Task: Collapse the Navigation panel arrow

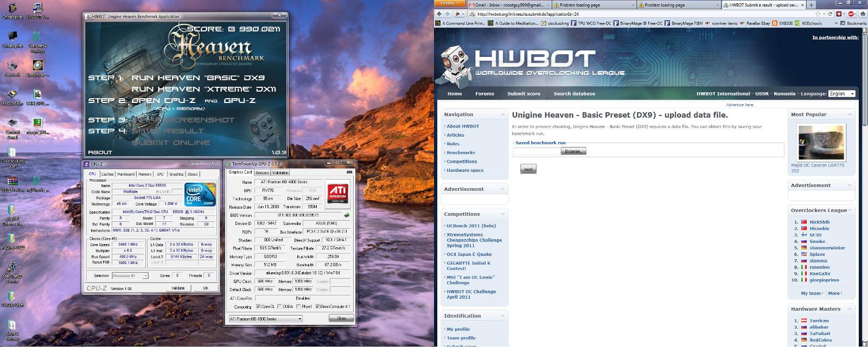Action: [502, 114]
